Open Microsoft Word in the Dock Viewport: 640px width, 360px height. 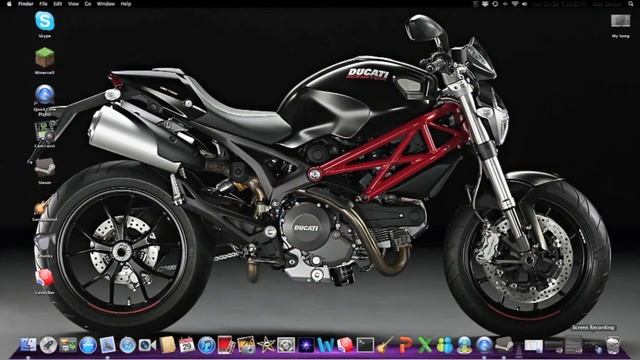click(325, 345)
